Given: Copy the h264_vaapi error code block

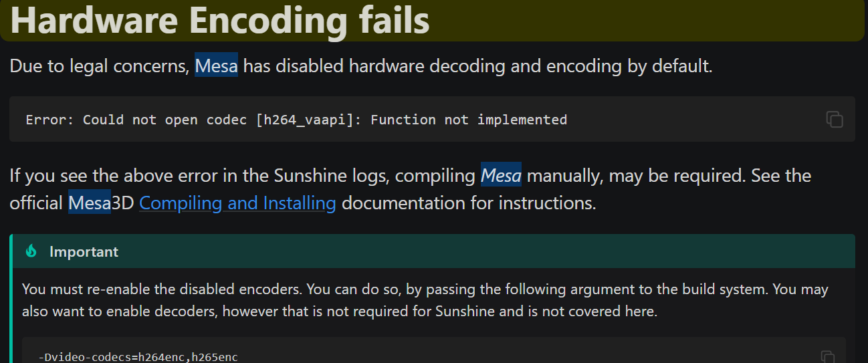Looking at the screenshot, I should [x=834, y=119].
